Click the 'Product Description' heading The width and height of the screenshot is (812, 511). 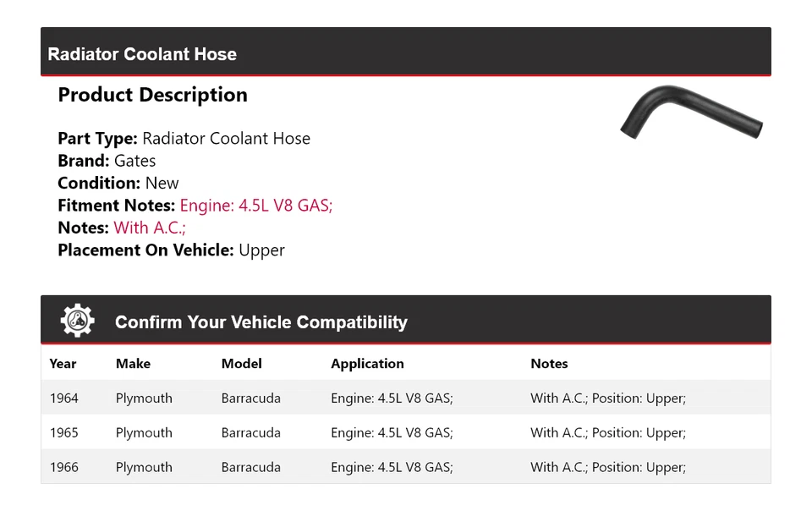[152, 95]
